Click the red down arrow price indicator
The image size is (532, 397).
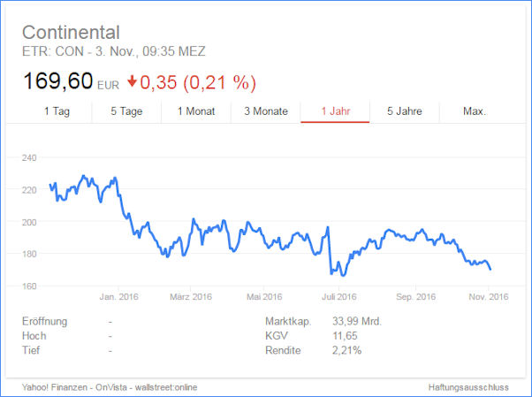coord(132,81)
